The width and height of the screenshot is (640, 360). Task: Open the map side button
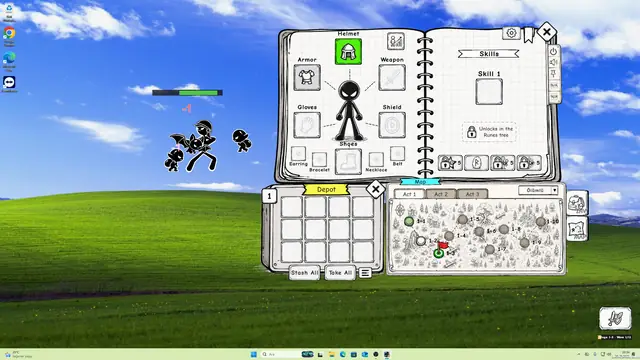tap(577, 229)
